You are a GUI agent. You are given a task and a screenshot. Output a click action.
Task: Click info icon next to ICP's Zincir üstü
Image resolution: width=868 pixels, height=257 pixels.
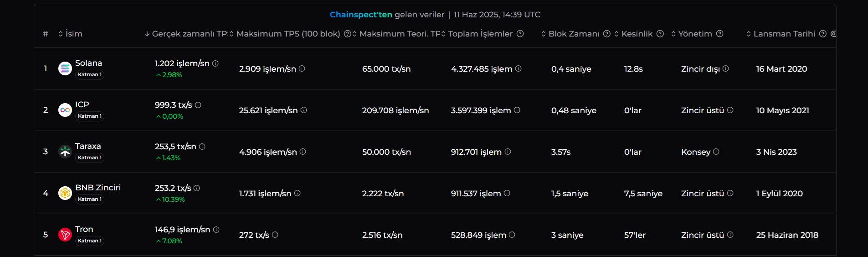click(730, 110)
